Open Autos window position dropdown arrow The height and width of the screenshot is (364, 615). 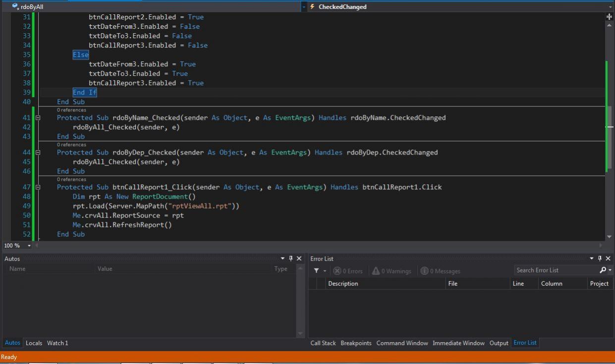coord(283,259)
